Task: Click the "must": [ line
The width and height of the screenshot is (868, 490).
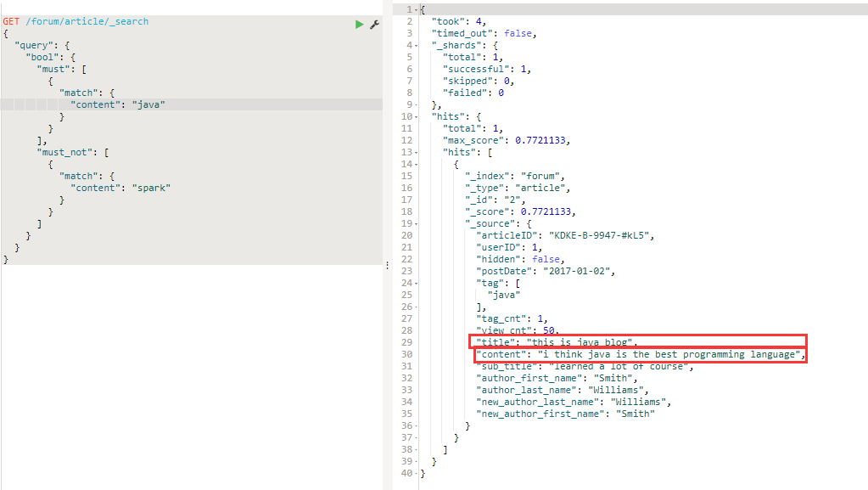Action: click(61, 70)
